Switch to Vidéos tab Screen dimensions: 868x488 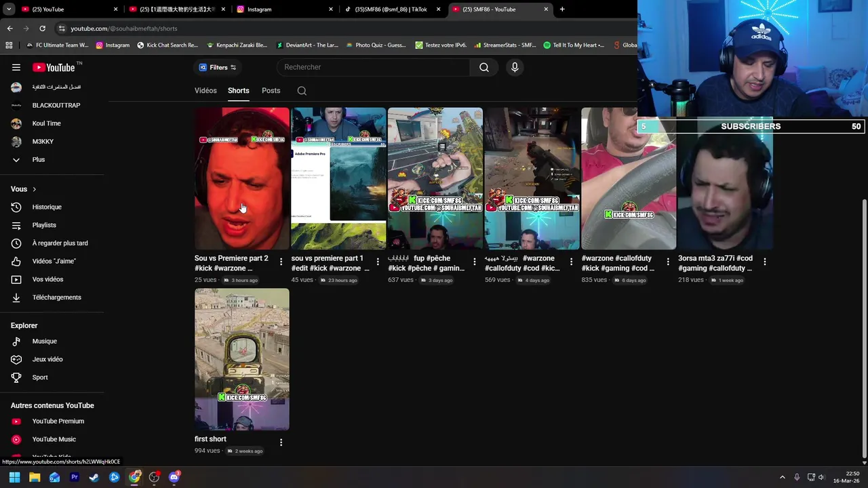pyautogui.click(x=205, y=91)
